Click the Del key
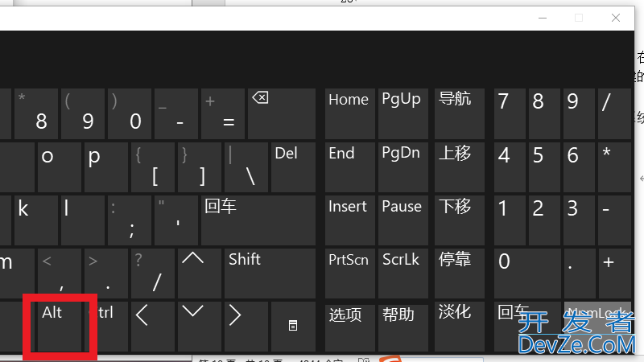644x362 pixels. pyautogui.click(x=293, y=167)
